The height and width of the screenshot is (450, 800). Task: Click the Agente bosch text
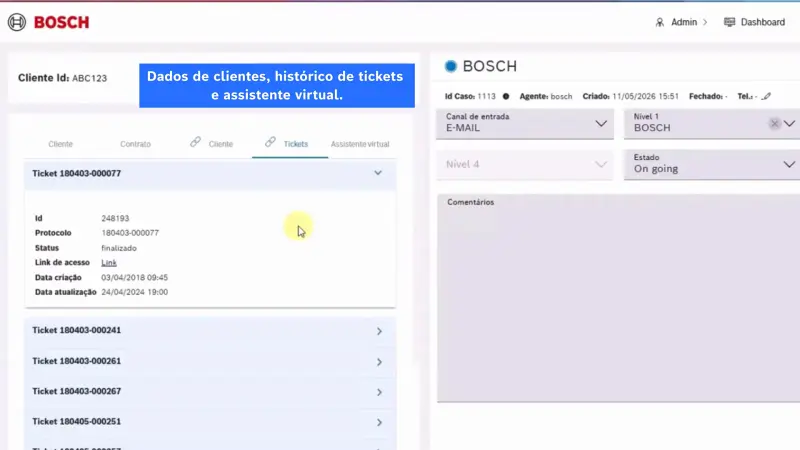coord(546,96)
